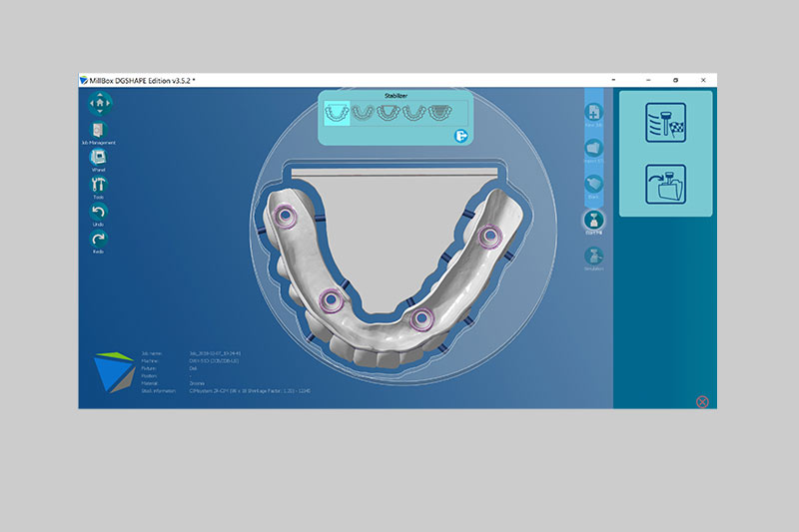Screen dimensions: 799x532
Task: Select the lower-right implant hole on model
Action: pos(421,319)
